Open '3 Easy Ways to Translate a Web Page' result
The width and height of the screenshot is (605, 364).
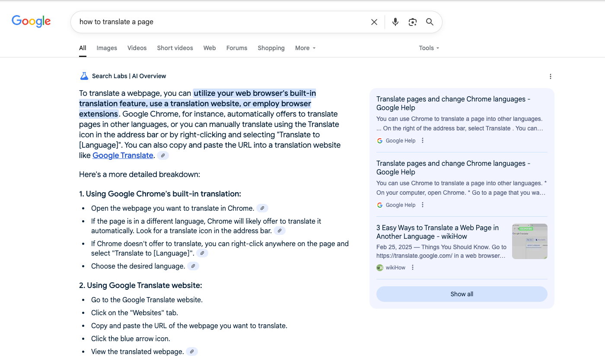tap(437, 232)
